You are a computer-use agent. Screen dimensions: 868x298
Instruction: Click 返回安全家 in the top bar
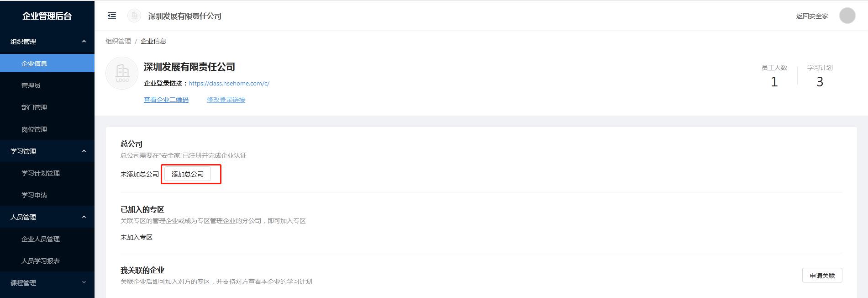812,16
